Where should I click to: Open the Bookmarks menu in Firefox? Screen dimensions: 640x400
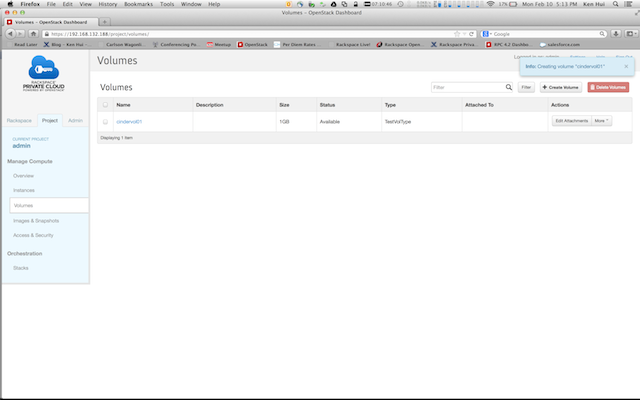click(x=136, y=4)
